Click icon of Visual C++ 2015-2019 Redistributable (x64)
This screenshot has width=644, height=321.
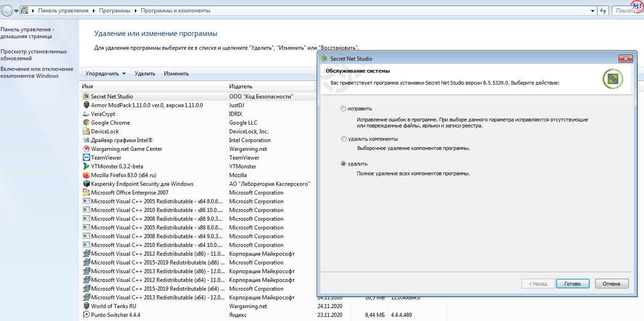[86, 289]
